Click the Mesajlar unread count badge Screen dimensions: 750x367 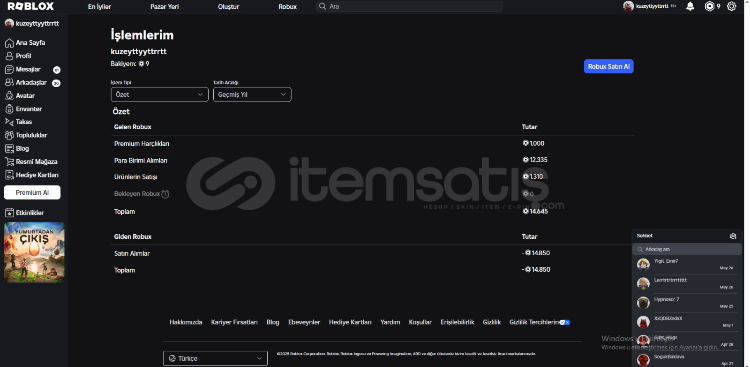[56, 70]
